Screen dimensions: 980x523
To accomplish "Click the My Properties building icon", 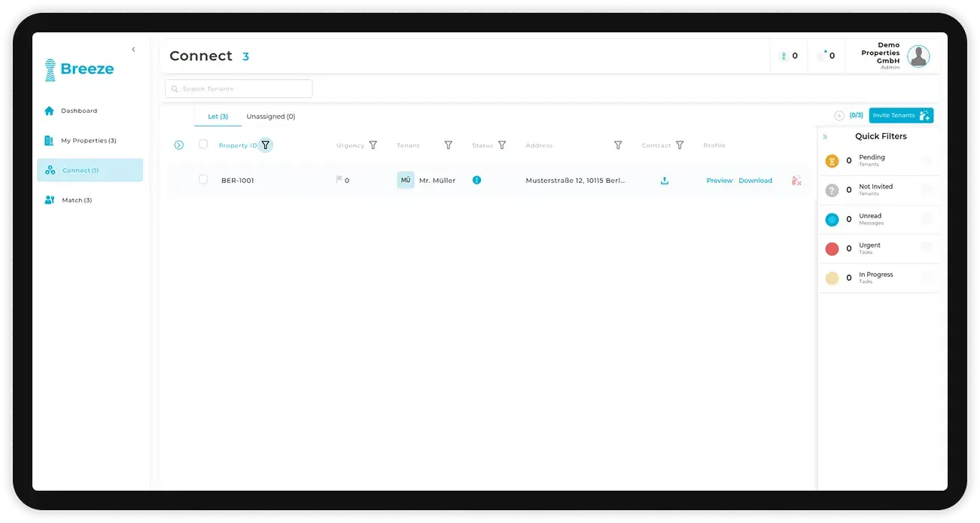I will pos(50,141).
